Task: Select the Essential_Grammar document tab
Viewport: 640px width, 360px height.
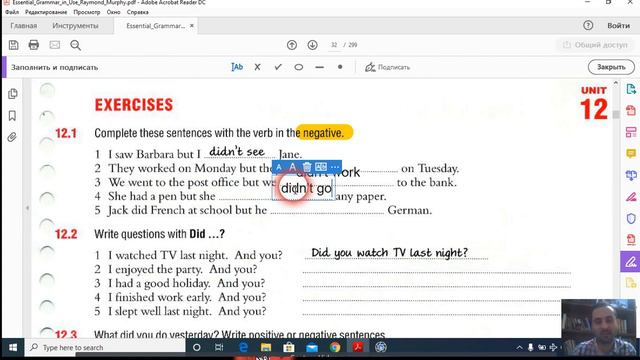Action: [x=155, y=26]
